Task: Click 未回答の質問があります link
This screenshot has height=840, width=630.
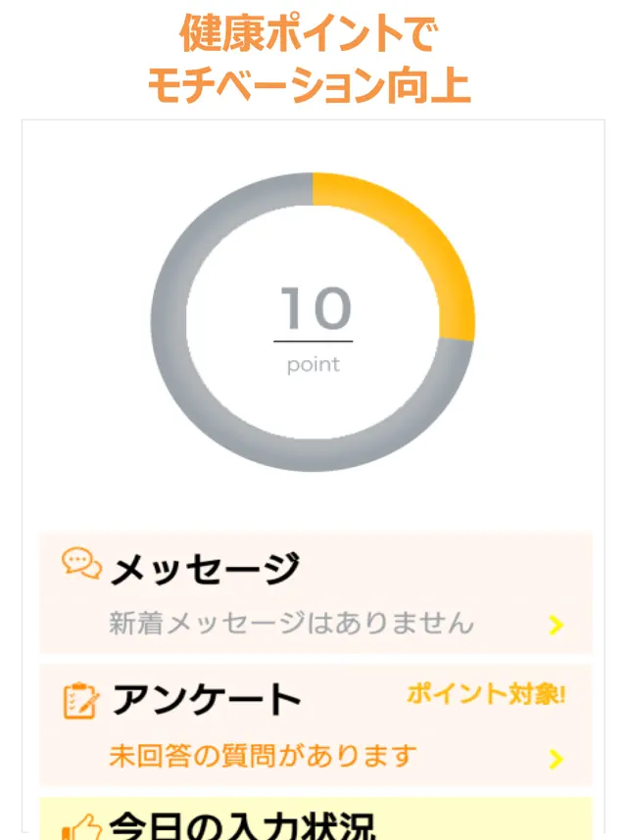Action: coord(263,756)
